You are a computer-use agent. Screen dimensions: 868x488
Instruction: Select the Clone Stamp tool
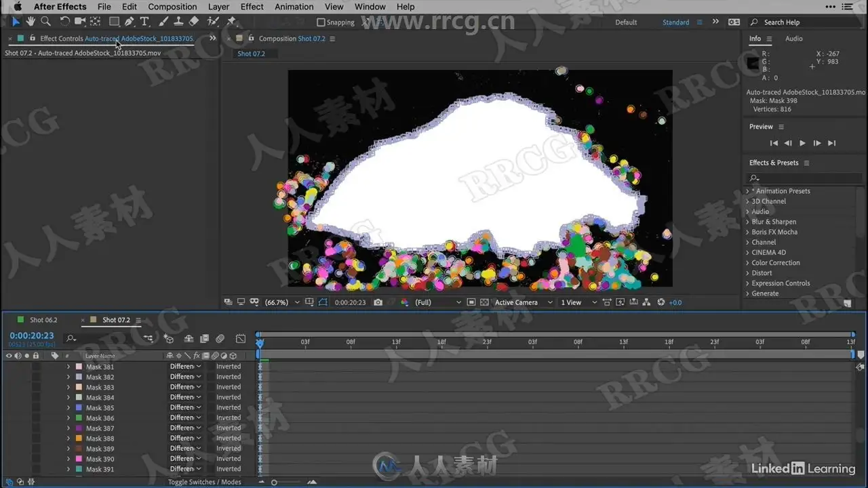[178, 22]
